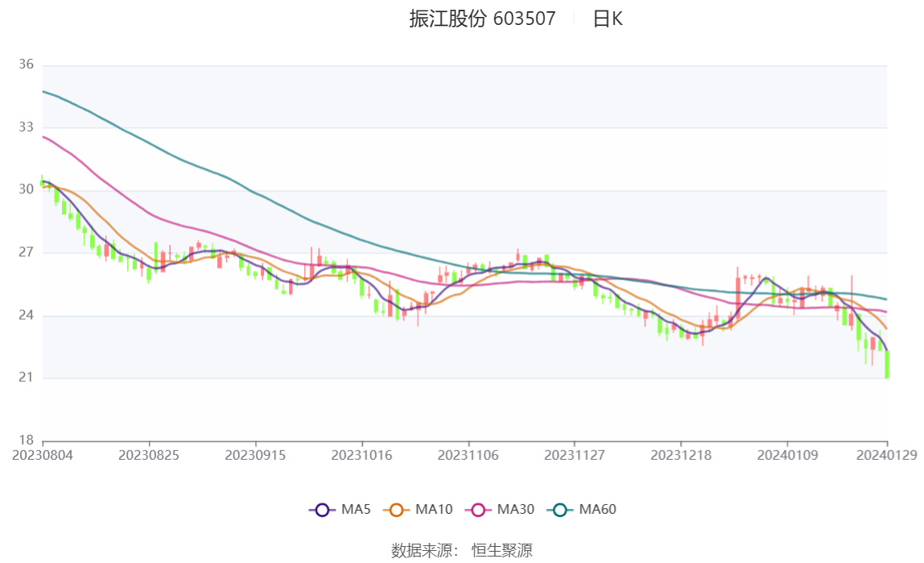Toggle the MA10 legend entry
The width and height of the screenshot is (924, 563).
[418, 509]
